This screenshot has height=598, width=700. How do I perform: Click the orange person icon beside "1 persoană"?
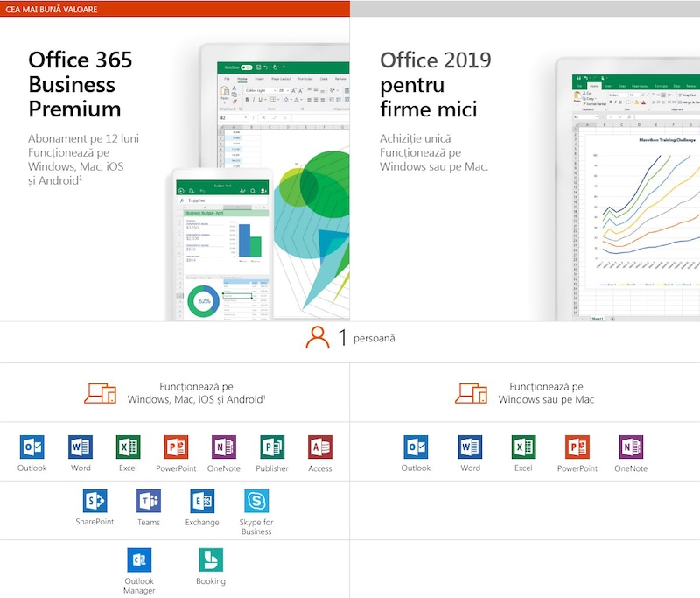[x=318, y=338]
